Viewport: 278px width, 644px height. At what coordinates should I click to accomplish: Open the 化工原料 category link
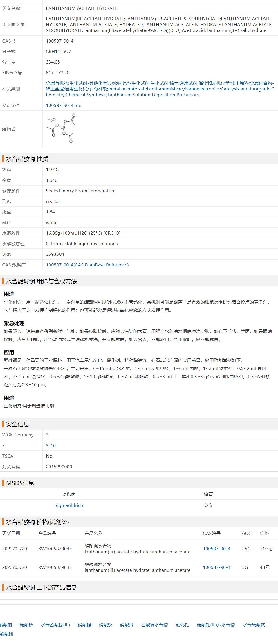[239, 83]
